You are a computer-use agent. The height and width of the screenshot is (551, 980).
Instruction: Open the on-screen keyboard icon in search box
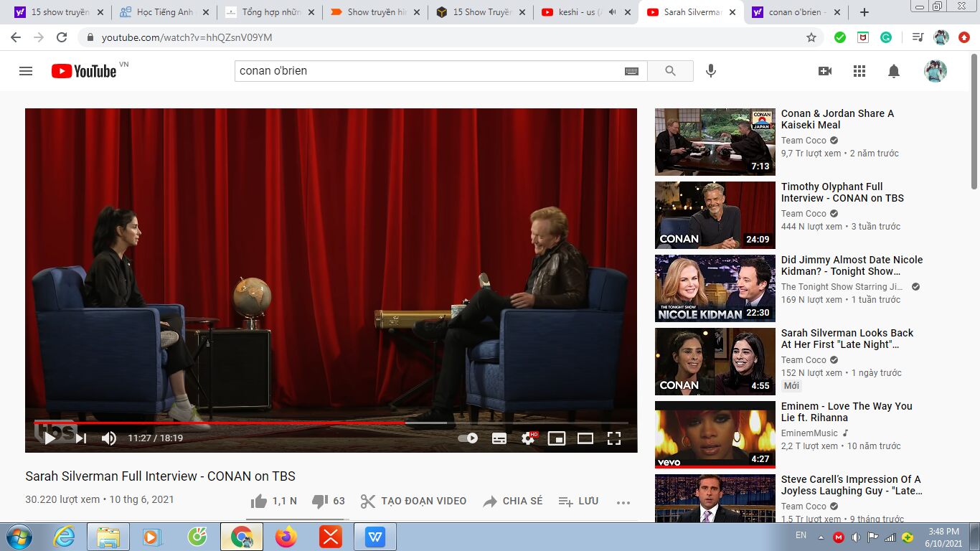(x=631, y=71)
